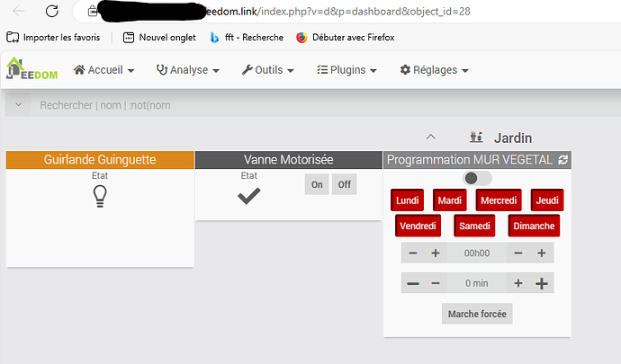Click Programmation MUR VEGETAL title
This screenshot has height=364, width=621.
(469, 160)
